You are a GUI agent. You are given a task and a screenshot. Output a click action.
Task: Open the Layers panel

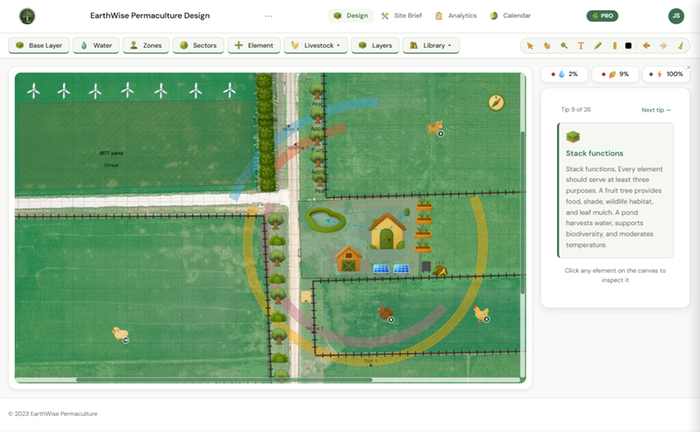point(375,46)
